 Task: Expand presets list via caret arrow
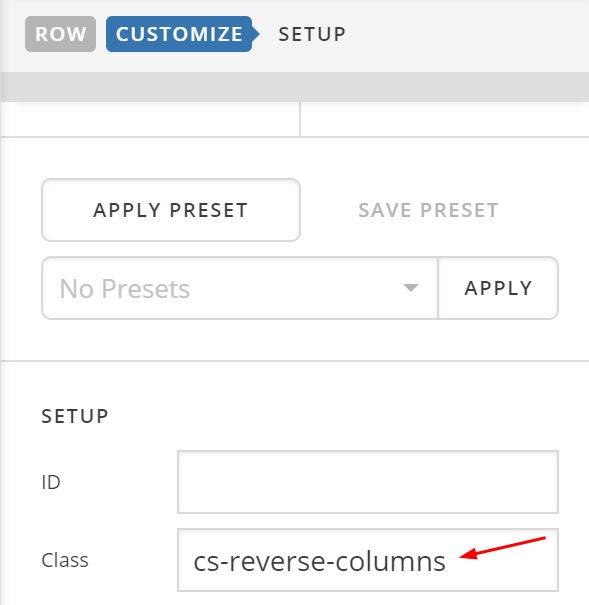tap(410, 288)
